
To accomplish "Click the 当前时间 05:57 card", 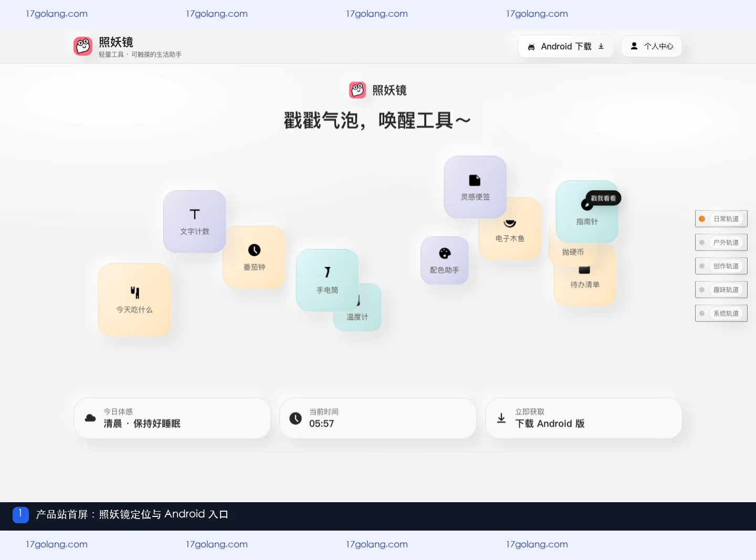I will point(378,418).
